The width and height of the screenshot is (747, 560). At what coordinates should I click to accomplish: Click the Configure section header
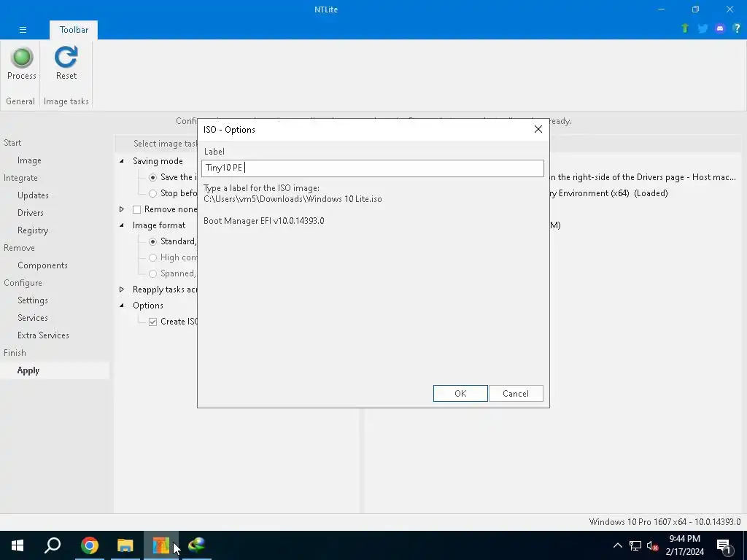point(23,283)
